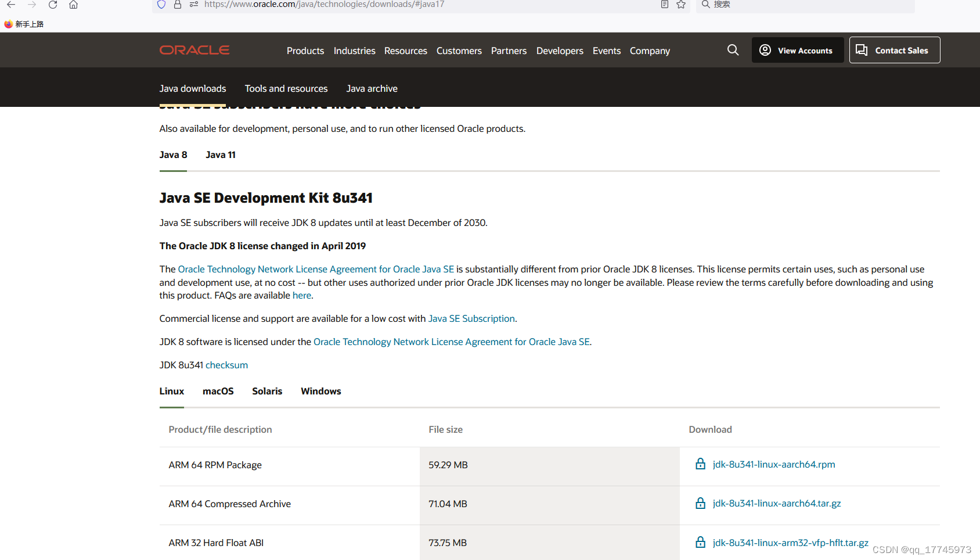
Task: Open the FAQs 'here' link
Action: click(x=302, y=295)
